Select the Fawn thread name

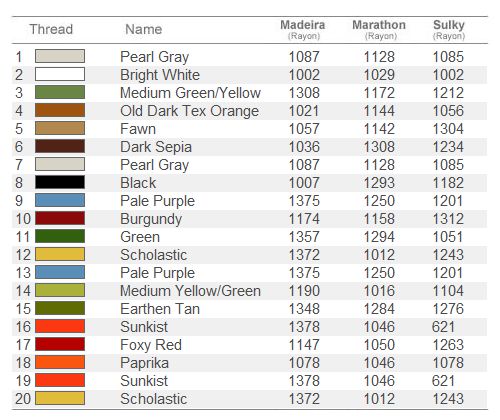coord(138,129)
